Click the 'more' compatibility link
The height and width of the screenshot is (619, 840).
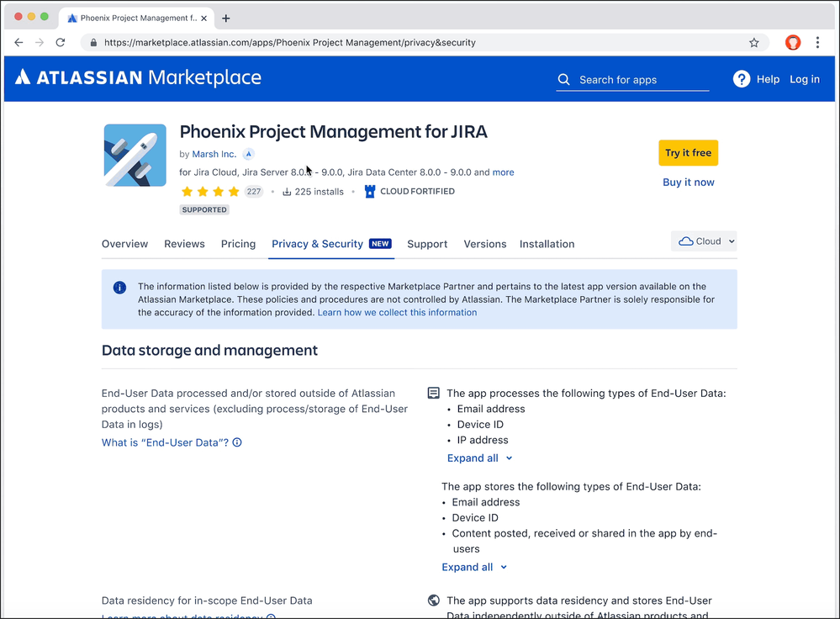tap(503, 172)
